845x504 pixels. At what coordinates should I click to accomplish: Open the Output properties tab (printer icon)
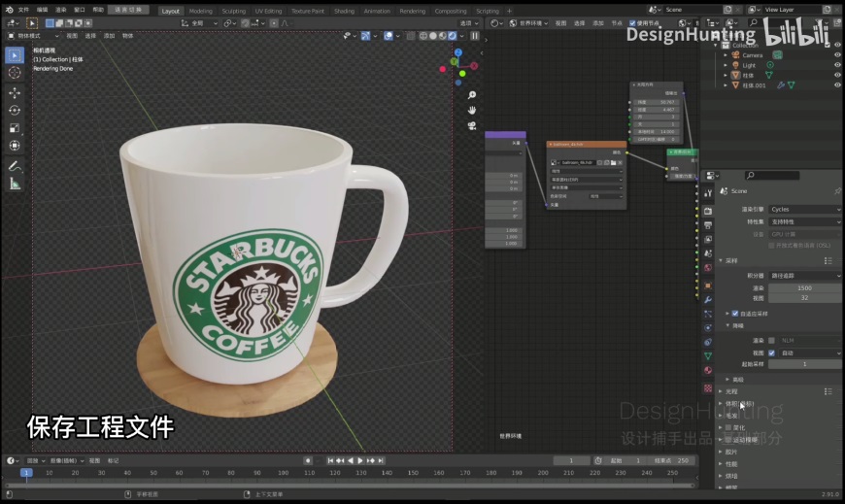click(x=708, y=225)
